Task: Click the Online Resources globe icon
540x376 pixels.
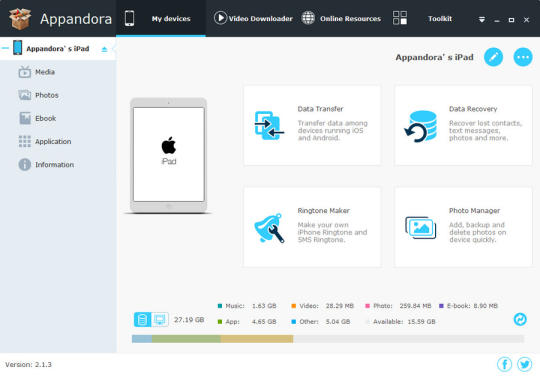Action: [308, 18]
